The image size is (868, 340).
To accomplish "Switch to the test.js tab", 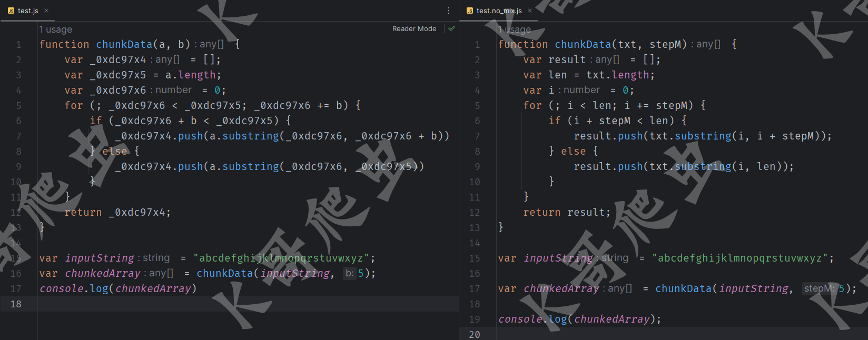I will [28, 11].
